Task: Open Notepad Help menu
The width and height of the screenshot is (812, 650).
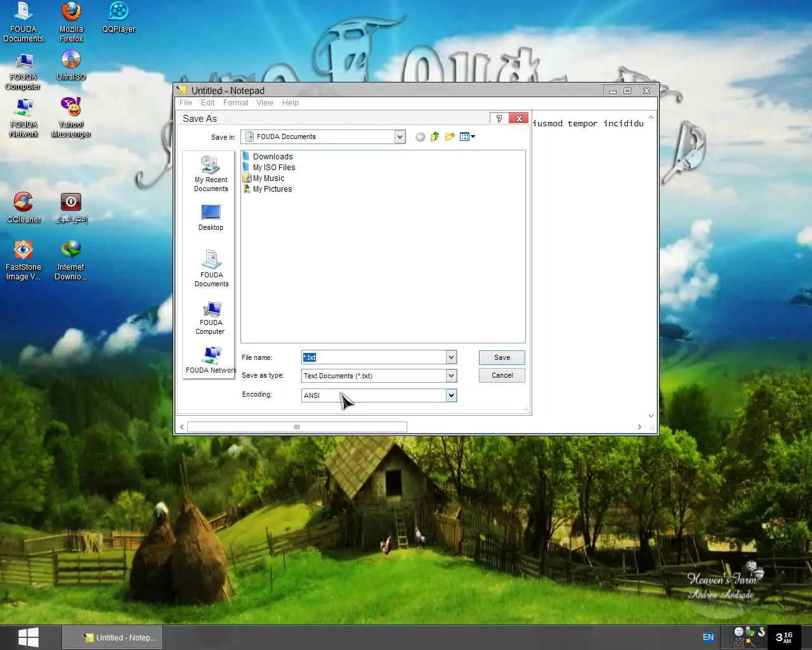Action: coord(291,103)
